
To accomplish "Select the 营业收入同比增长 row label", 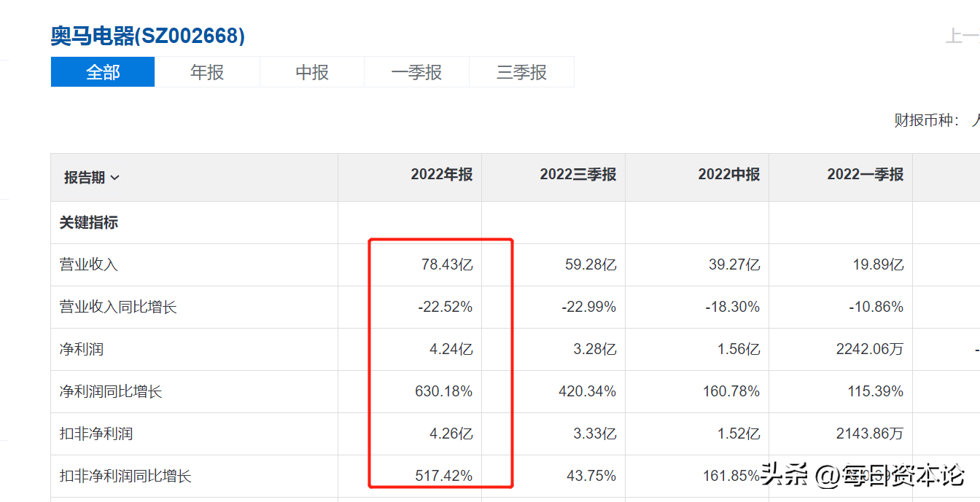I will 118,307.
